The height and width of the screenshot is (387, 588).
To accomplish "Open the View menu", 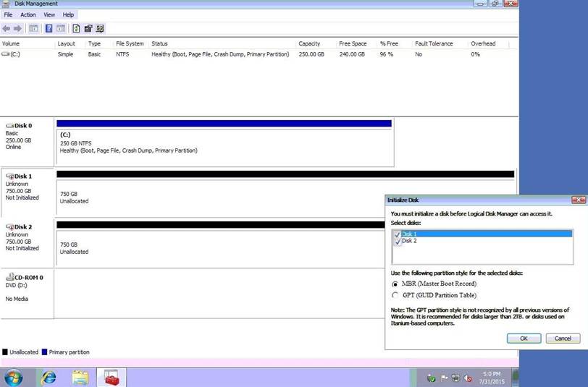I will [49, 14].
